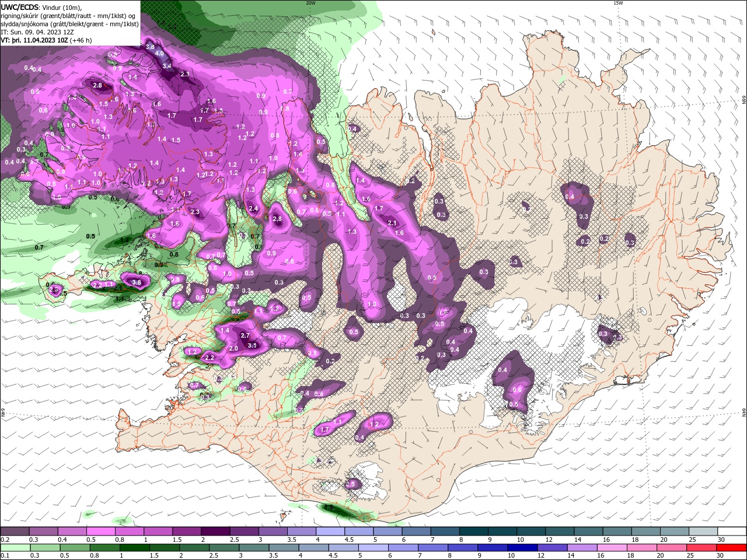Click the 'slydda/snjókoma' legend description line
Viewport: 747px width, 560px height.
tap(69, 24)
